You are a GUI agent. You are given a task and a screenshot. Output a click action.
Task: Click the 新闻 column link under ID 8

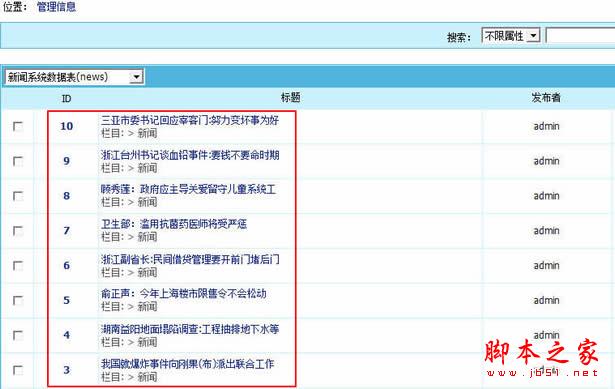(x=147, y=202)
